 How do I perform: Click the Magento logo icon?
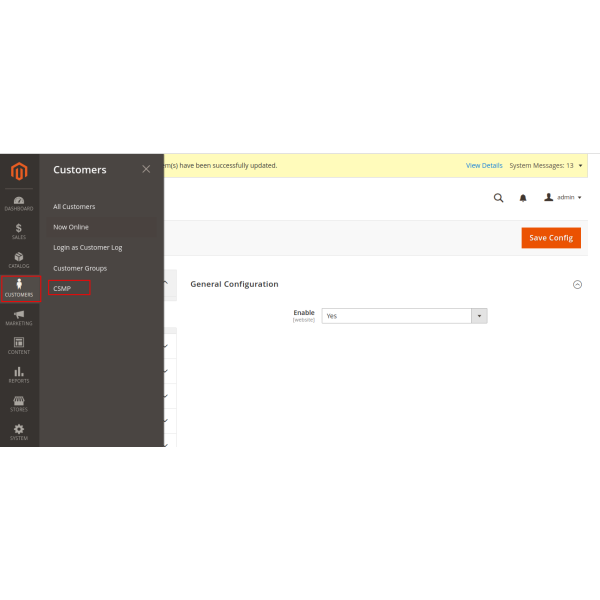pyautogui.click(x=19, y=171)
